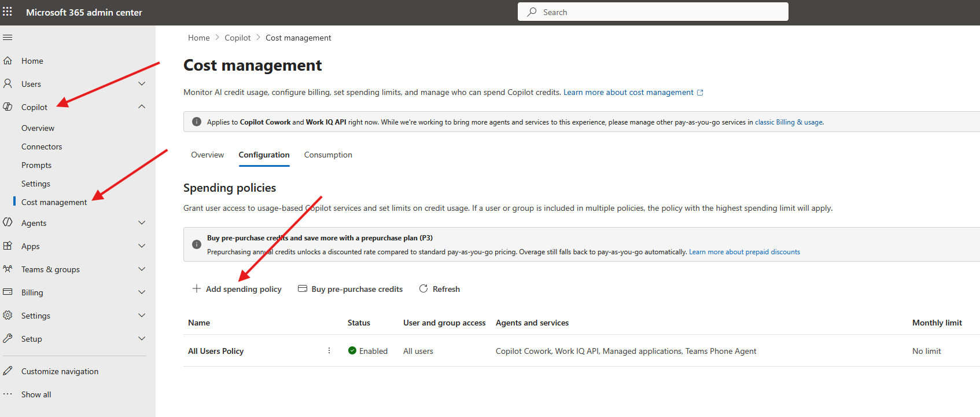
Task: Expand the bottom Settings section chevron
Action: point(142,315)
